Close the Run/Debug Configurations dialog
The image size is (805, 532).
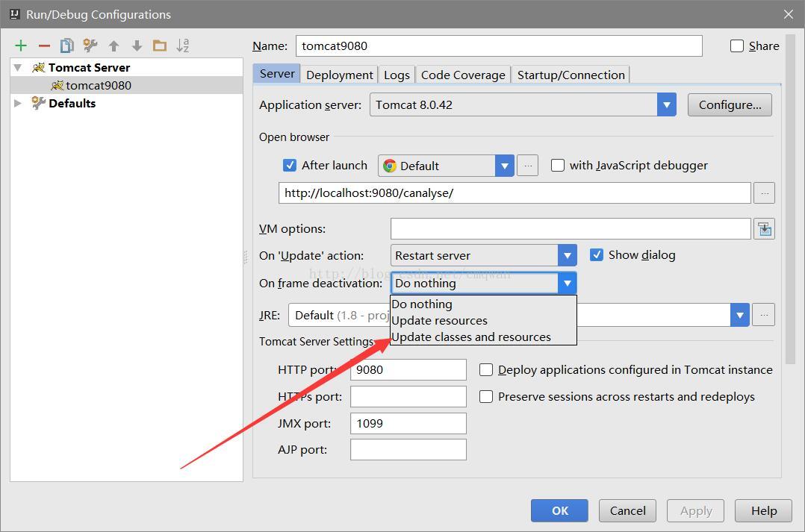coord(789,14)
